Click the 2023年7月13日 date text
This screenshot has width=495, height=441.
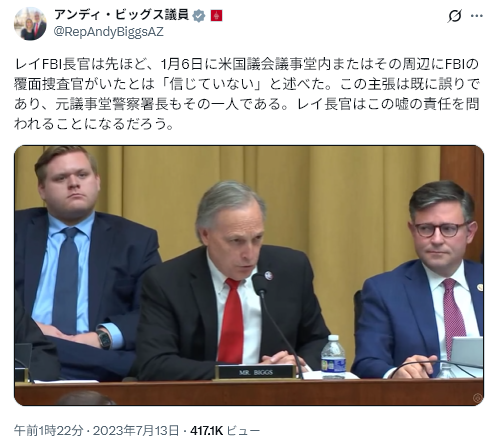tap(136, 430)
